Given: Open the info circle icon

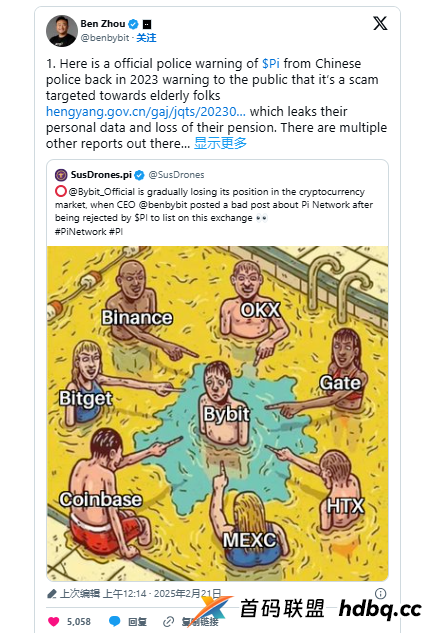Looking at the screenshot, I should point(380,593).
